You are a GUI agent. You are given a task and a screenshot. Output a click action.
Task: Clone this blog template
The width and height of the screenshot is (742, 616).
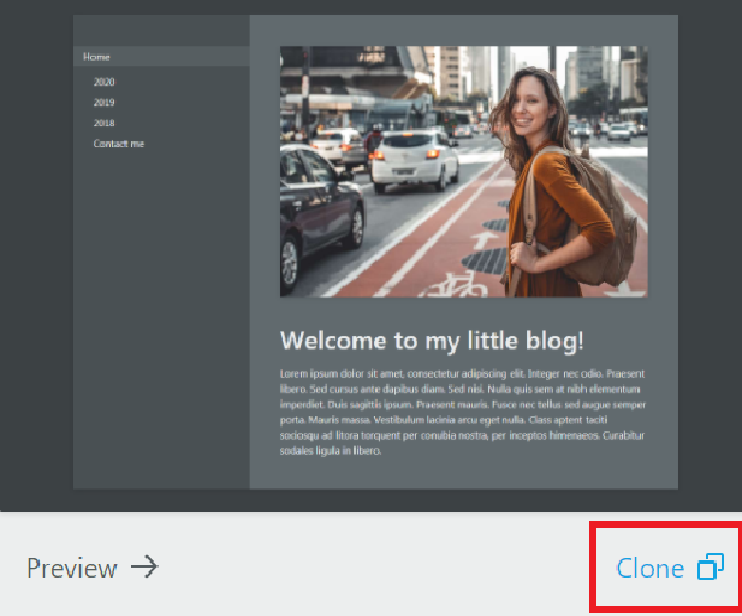pyautogui.click(x=669, y=567)
